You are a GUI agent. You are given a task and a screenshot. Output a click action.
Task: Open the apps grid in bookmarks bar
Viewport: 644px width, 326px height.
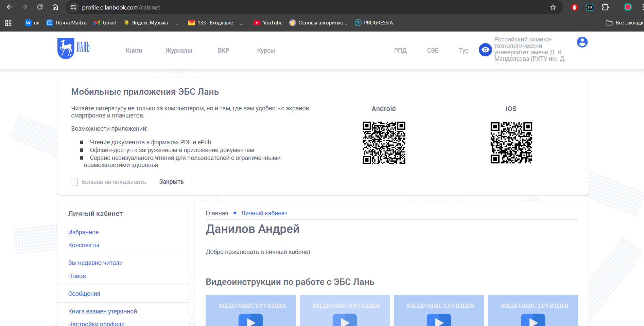(8, 23)
